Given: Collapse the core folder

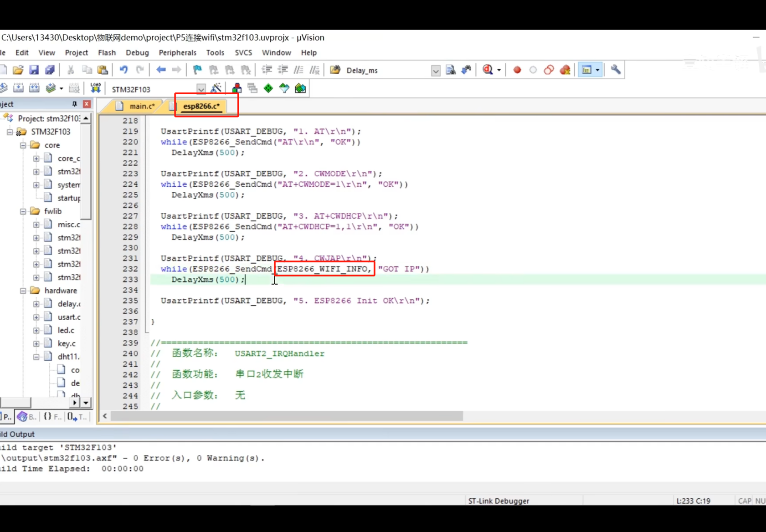Looking at the screenshot, I should click(23, 145).
